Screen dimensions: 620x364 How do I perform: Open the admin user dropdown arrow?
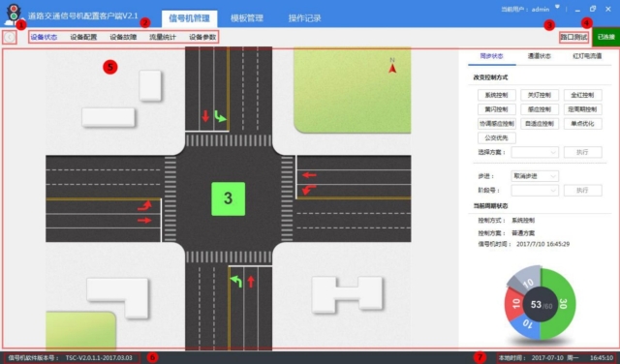(558, 7)
